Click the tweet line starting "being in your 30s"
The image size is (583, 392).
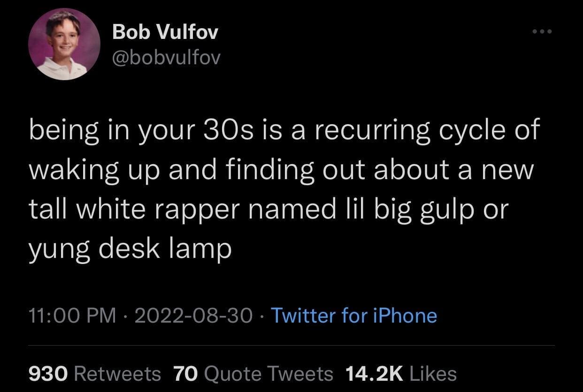[x=284, y=131]
